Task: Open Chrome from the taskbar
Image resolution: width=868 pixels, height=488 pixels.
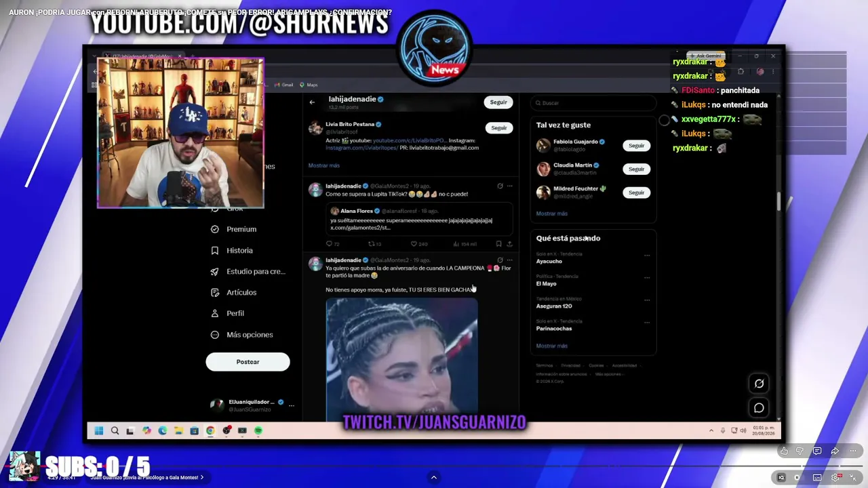Action: [x=210, y=430]
